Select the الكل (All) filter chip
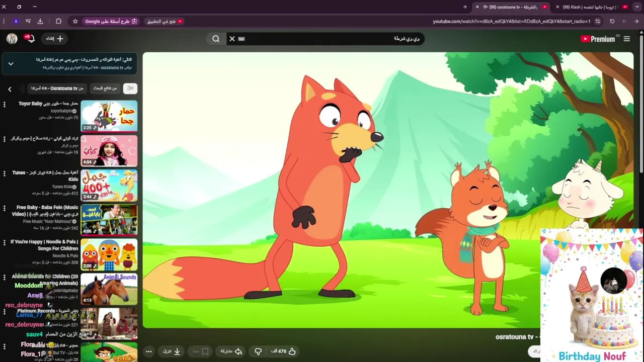644x362 pixels. [130, 88]
